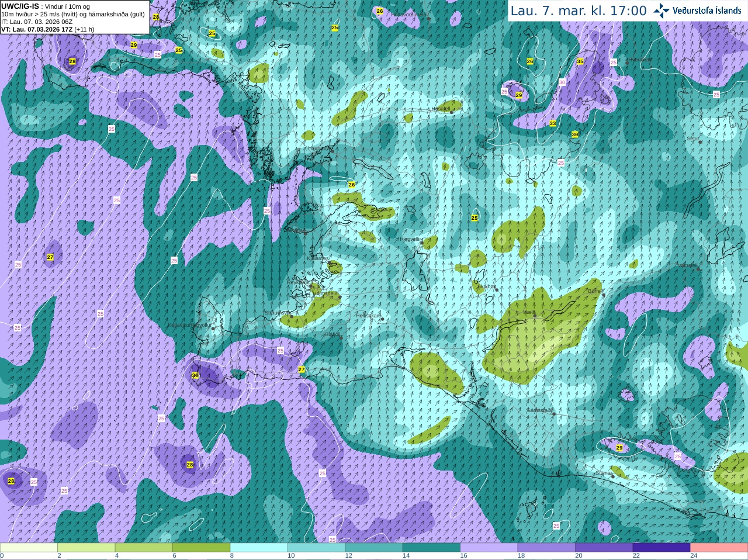
Task: Click the legend tick label 24
Action: click(694, 556)
